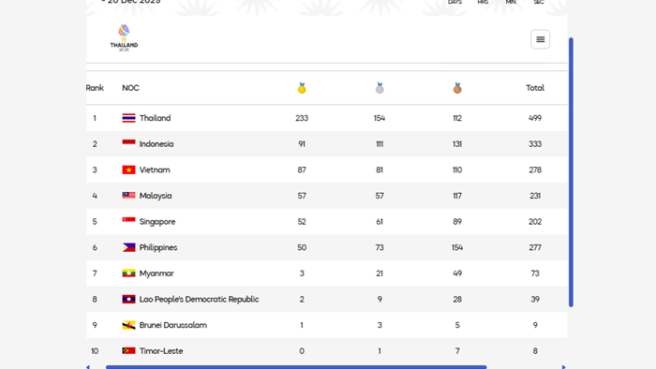Click the bronze medal column icon
656x369 pixels.
pyautogui.click(x=457, y=88)
